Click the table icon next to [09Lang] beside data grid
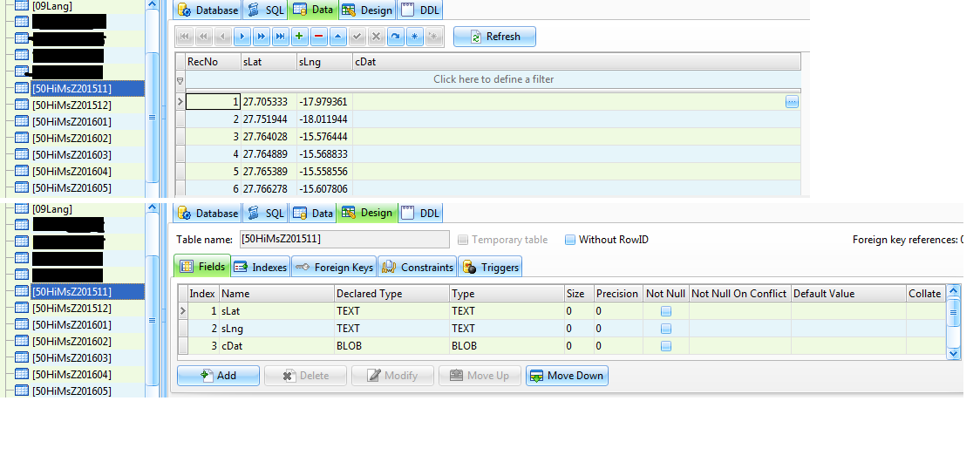This screenshot has height=462, width=980. [22, 5]
